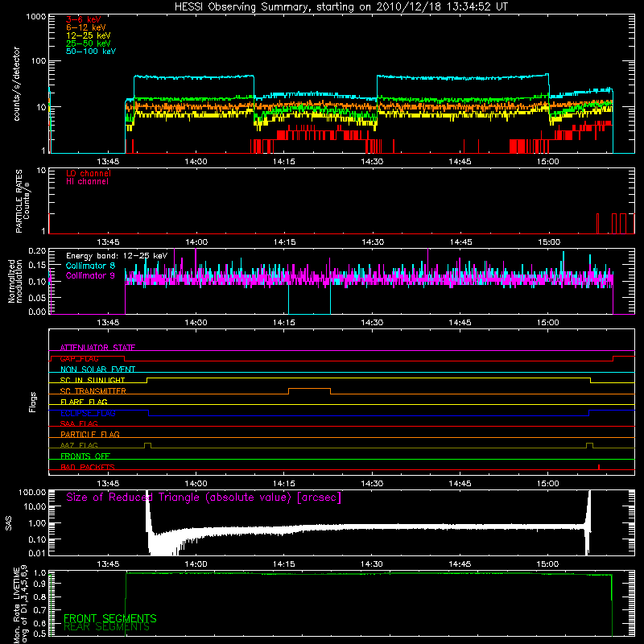Screen dimensions: 644x644
Task: Click the 100.00 tick on SAS axis
Action: coord(33,493)
